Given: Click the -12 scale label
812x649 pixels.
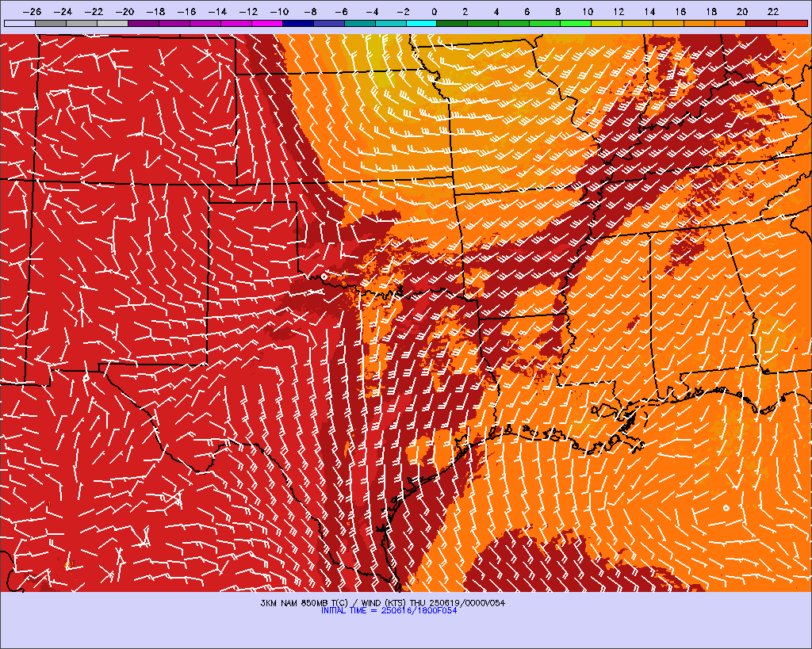Looking at the screenshot, I should (x=248, y=11).
